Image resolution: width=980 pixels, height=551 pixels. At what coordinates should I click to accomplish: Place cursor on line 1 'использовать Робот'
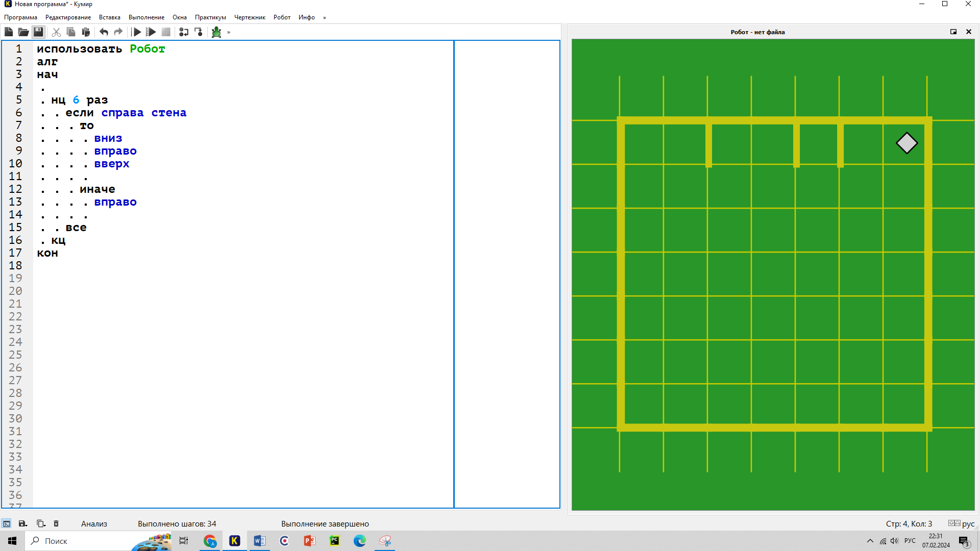tap(101, 49)
